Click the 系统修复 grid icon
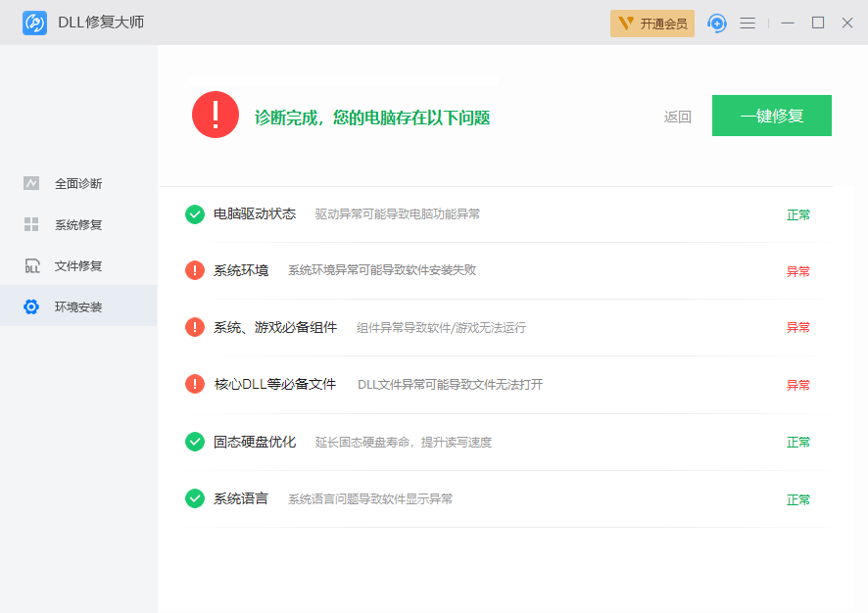 [31, 224]
